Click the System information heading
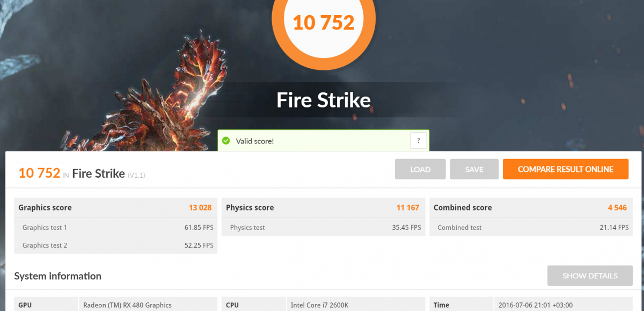This screenshot has height=311, width=644. coord(57,276)
